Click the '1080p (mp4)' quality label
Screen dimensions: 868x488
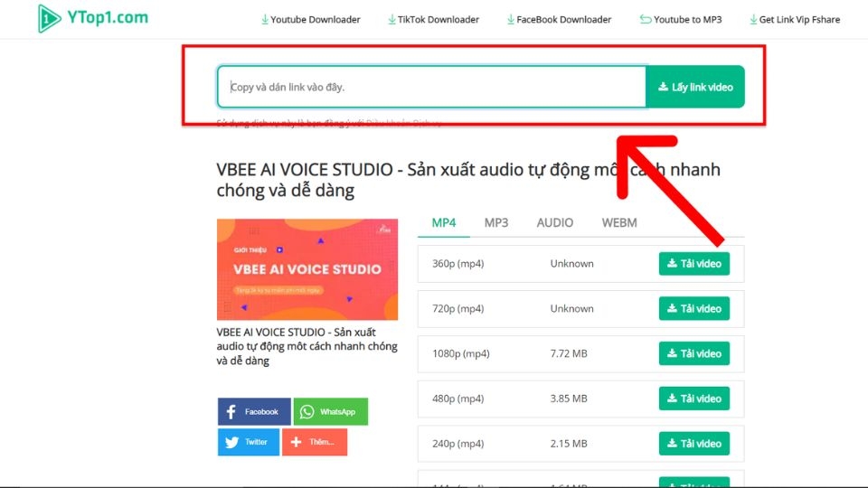(x=460, y=353)
